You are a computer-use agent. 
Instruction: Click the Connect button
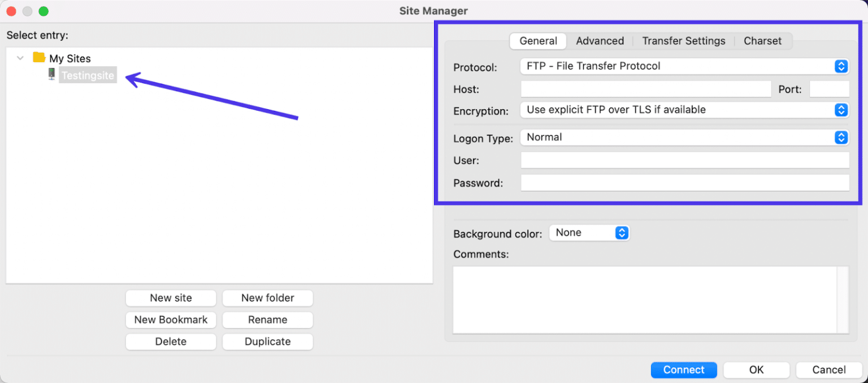683,369
